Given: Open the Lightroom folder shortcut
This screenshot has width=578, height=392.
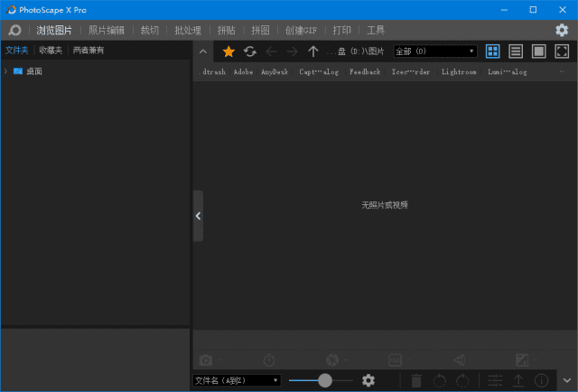Looking at the screenshot, I should tap(459, 71).
